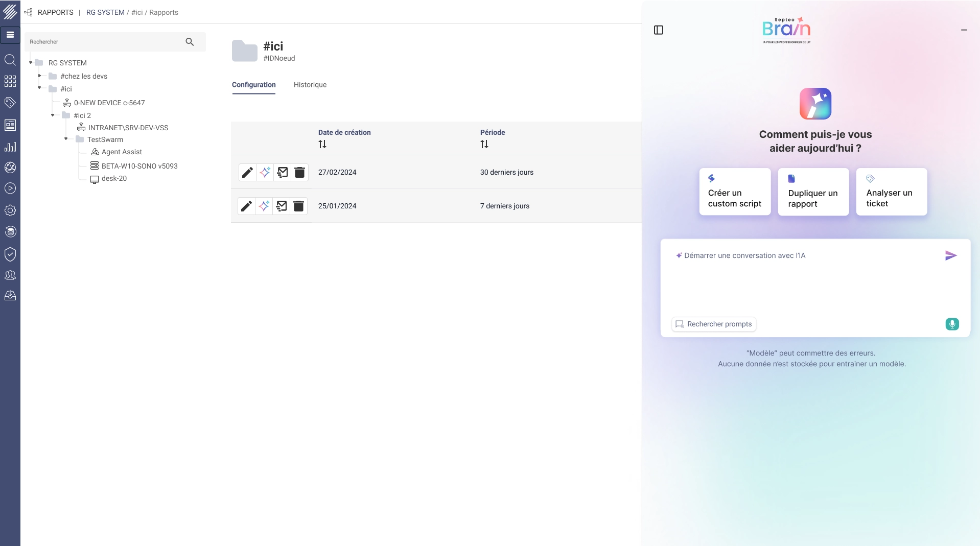Click the Créer un custom script card
The width and height of the screenshot is (980, 546).
click(735, 192)
